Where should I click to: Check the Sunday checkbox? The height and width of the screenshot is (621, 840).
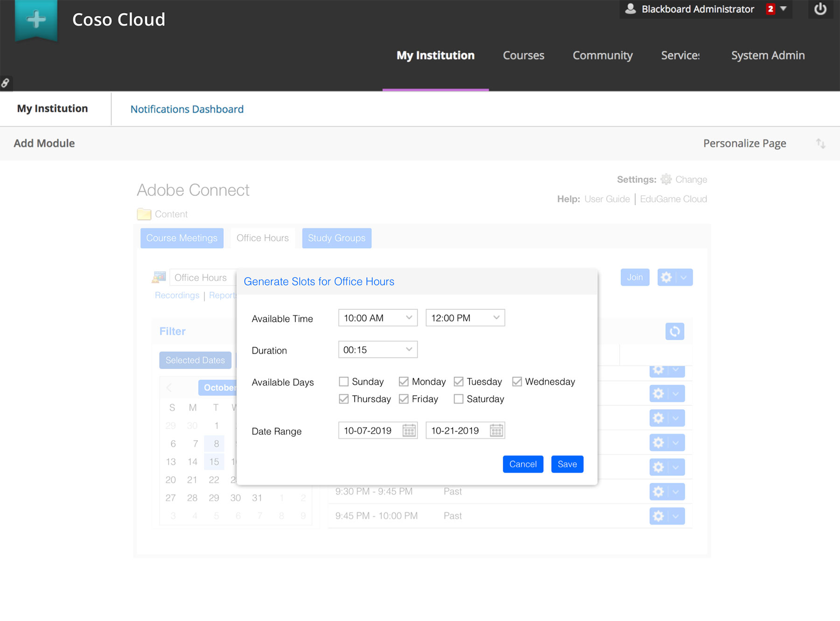[344, 382]
